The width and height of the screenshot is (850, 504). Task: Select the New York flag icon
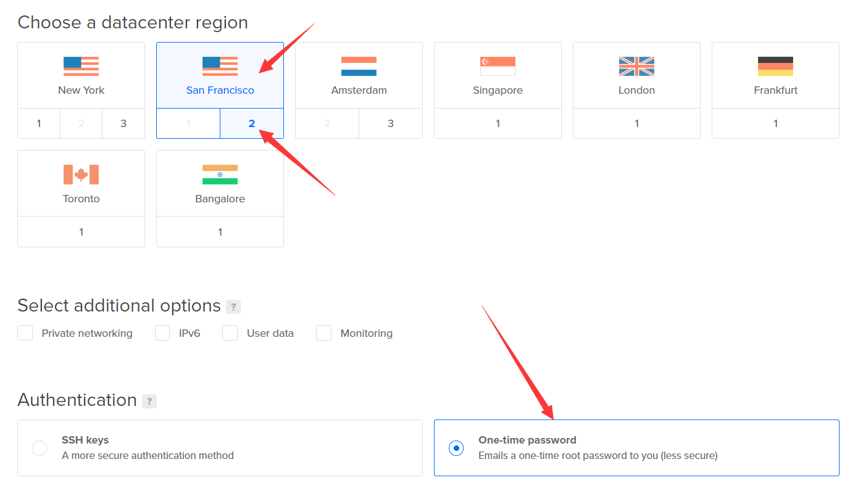point(81,66)
